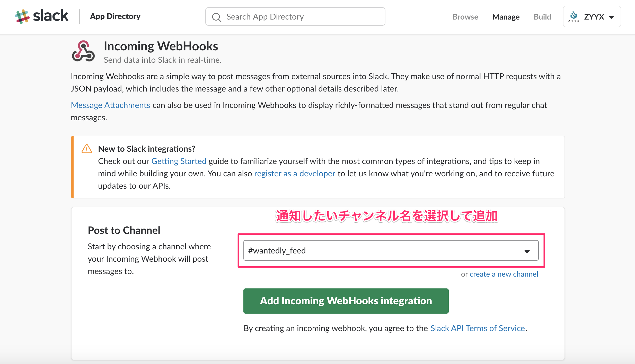Click the Incoming WebHooks app icon
This screenshot has width=635, height=364.
[83, 51]
